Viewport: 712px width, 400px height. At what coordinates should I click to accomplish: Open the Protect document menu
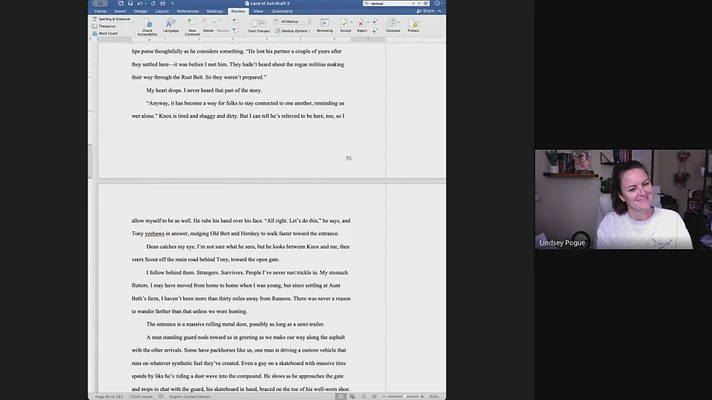(x=413, y=25)
